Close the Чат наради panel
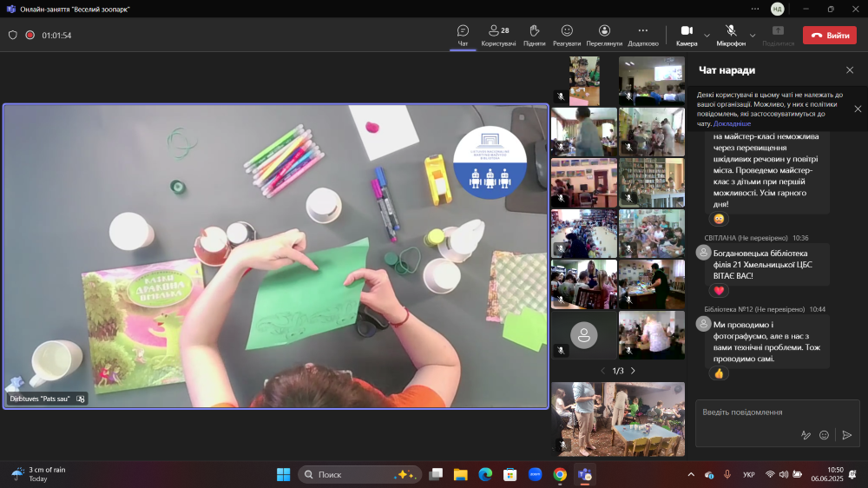 click(850, 69)
